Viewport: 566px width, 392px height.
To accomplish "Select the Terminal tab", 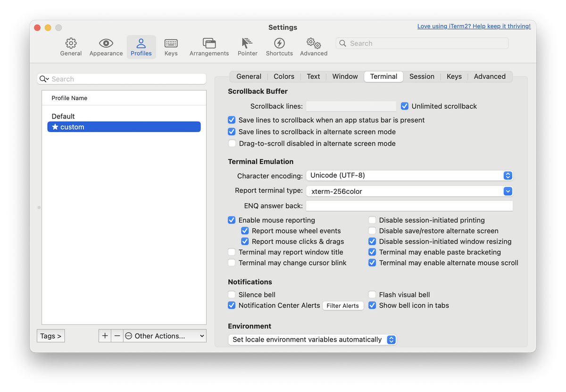I will (x=383, y=76).
